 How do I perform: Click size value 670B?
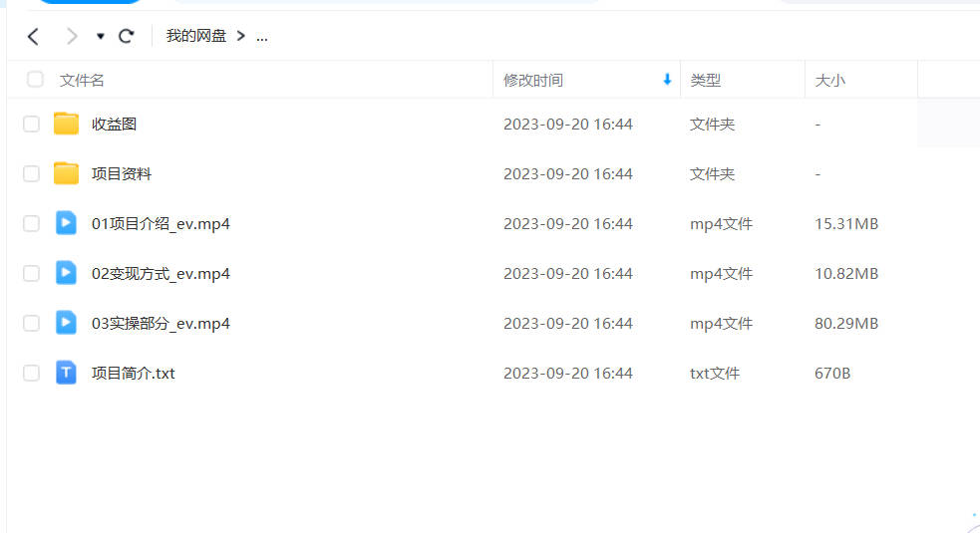pyautogui.click(x=832, y=374)
